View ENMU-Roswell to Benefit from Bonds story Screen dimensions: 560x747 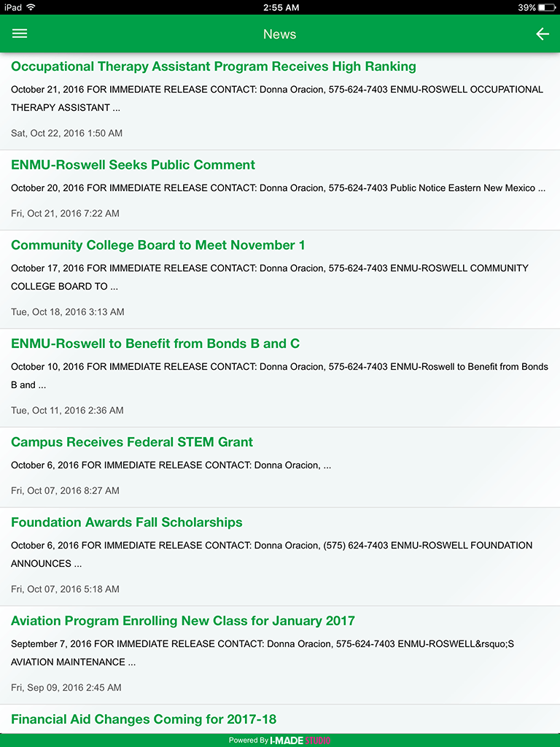155,344
